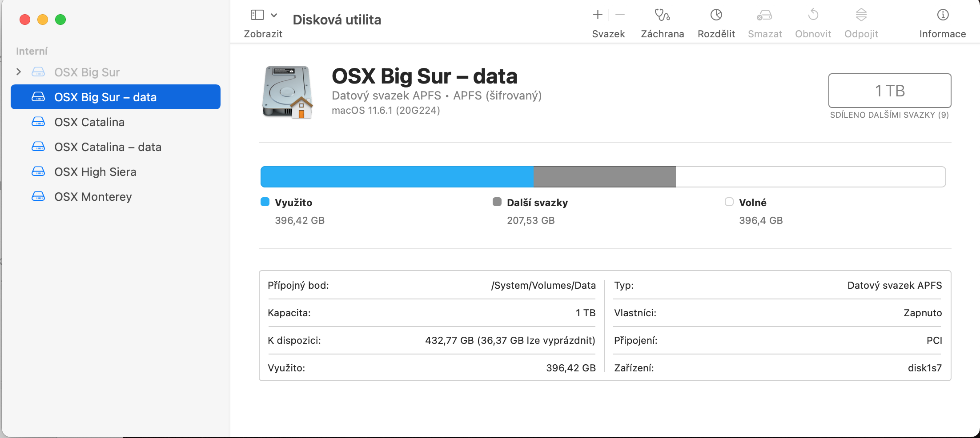Open the Zobrazit dropdown chevron
Viewport: 980px width, 438px height.
(274, 15)
